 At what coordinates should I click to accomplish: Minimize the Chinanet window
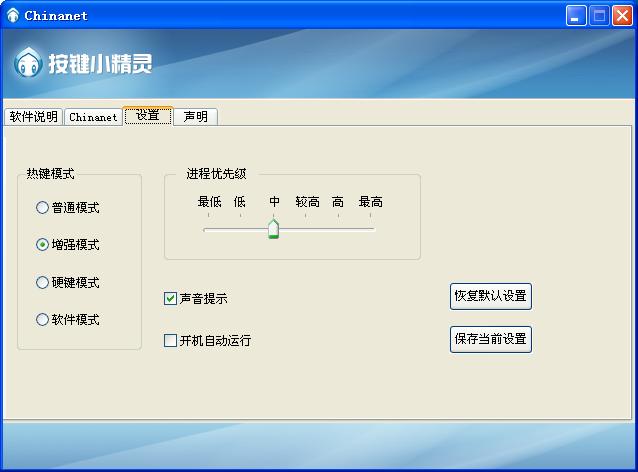576,16
